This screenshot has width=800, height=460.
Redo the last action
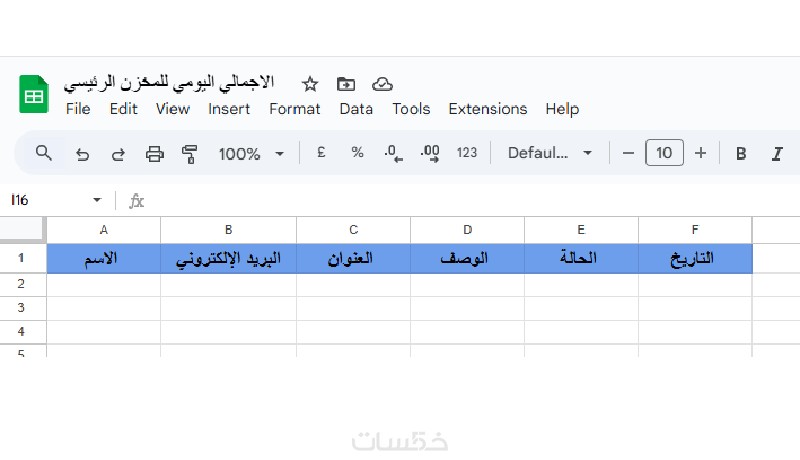pos(118,153)
